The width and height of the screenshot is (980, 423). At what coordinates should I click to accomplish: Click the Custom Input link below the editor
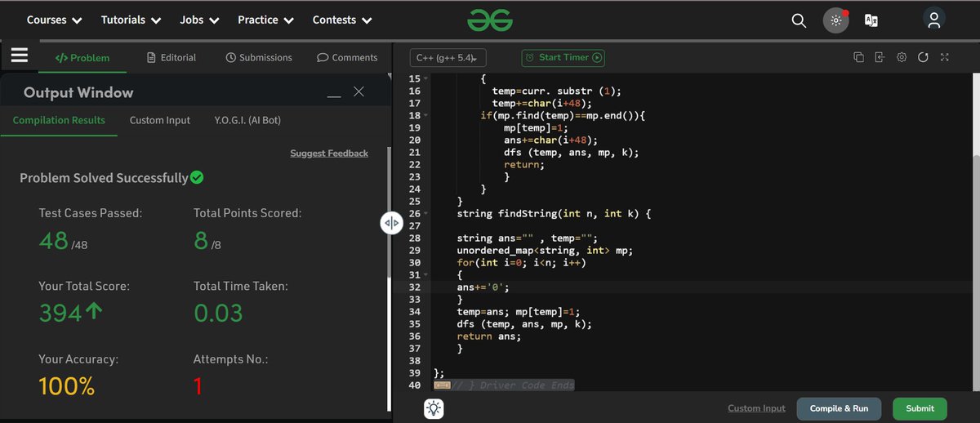click(x=756, y=408)
